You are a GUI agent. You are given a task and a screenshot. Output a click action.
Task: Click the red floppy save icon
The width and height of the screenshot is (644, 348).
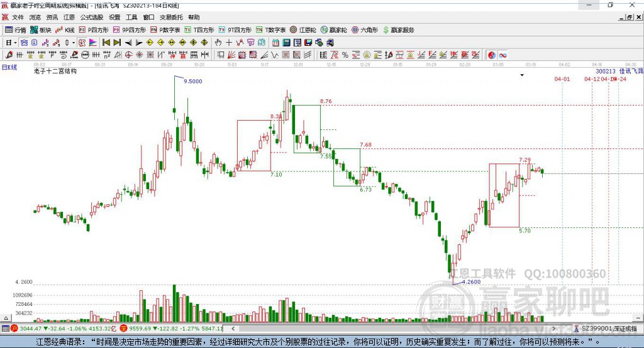(x=308, y=43)
